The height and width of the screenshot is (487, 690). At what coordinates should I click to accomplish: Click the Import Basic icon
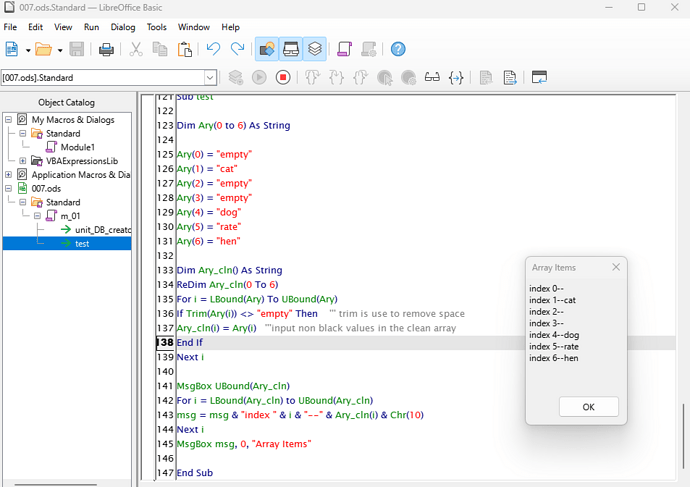tap(486, 77)
